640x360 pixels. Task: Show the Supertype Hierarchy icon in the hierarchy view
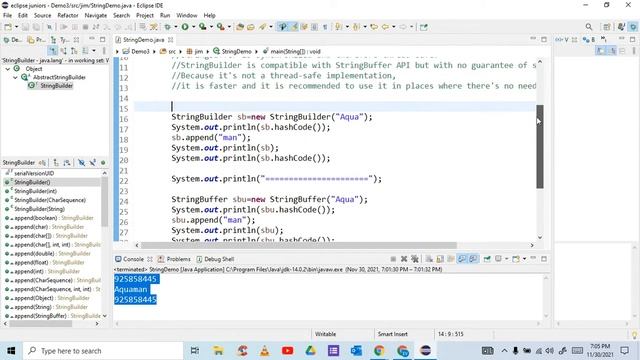tap(63, 51)
